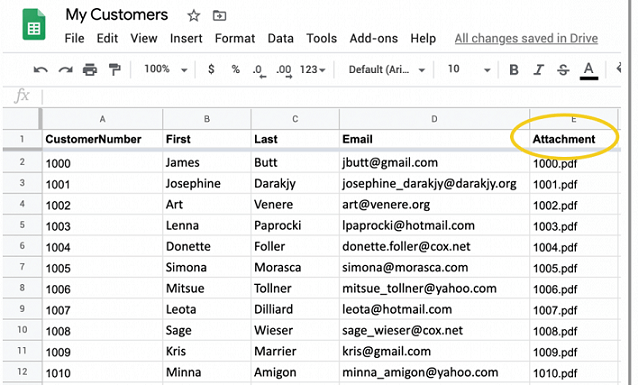Open the Format menu
The image size is (638, 385).
(235, 38)
